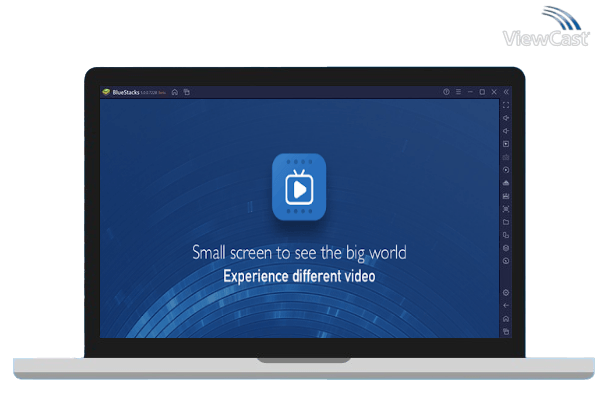Click the square play-style icon in sidebar
Viewport: 602px width, 414px height.
[506, 144]
